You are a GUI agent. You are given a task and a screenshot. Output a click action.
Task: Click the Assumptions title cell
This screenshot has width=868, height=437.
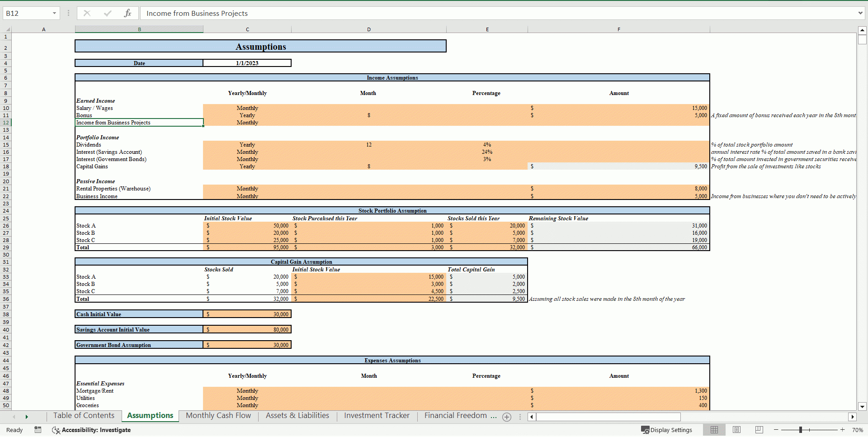(260, 46)
